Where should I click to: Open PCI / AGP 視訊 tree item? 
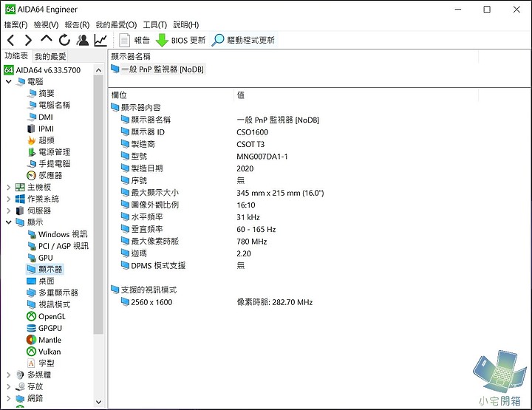click(x=58, y=246)
